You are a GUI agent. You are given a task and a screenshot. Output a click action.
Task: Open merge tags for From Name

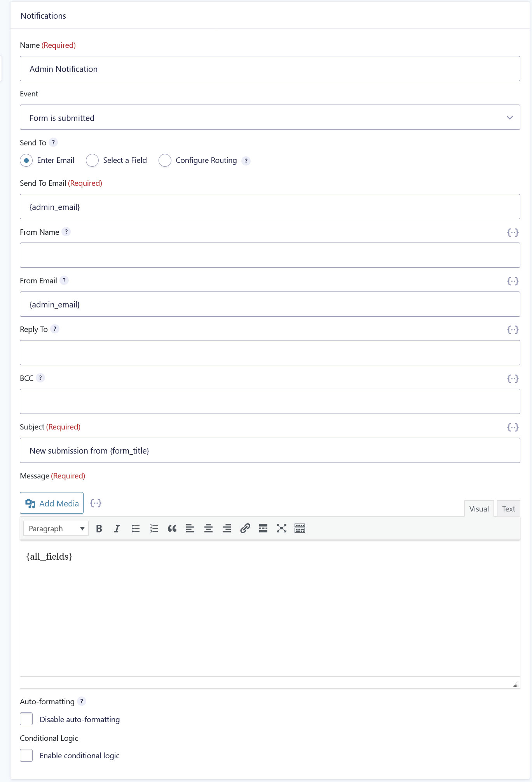[513, 232]
